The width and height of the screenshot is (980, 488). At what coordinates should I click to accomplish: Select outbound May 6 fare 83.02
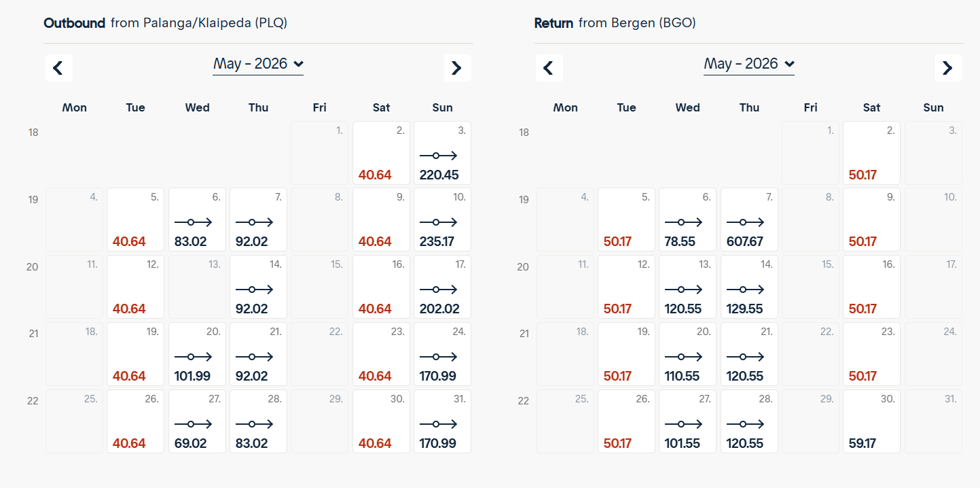click(197, 220)
